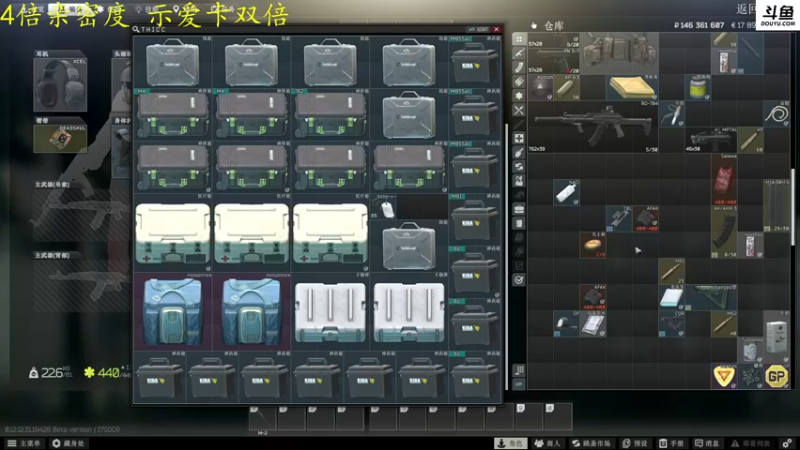Open the Traders tab in bottom bar
800x450 pixels.
pos(547,443)
